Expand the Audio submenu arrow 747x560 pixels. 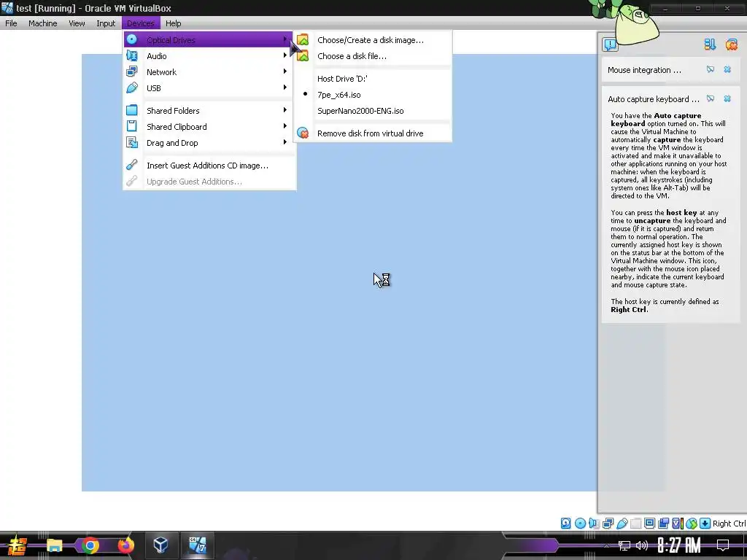(x=285, y=55)
